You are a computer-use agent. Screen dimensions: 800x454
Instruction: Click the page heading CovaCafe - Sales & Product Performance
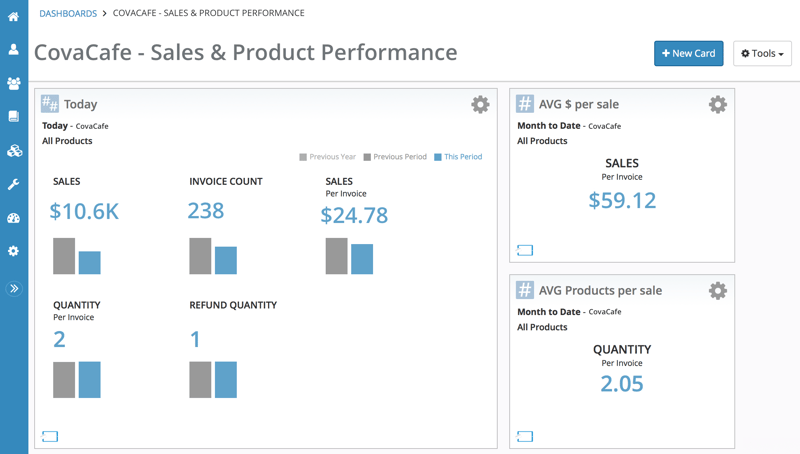(245, 53)
